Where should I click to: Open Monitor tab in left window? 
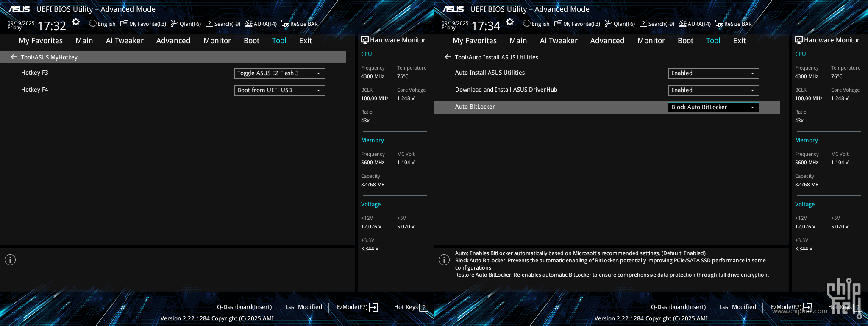pos(217,41)
